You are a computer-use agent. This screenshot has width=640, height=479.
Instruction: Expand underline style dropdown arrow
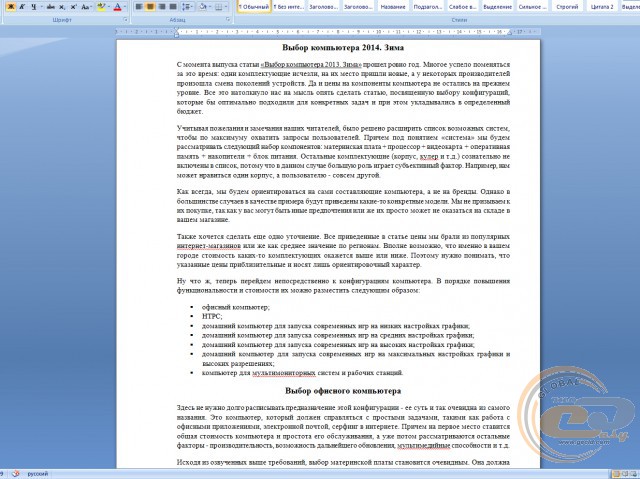coord(41,7)
